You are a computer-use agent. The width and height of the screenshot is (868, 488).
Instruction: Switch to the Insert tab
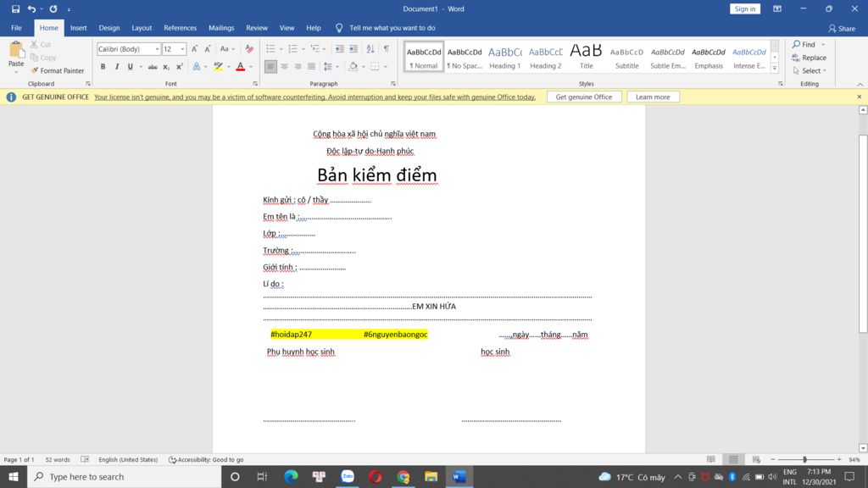pos(78,28)
